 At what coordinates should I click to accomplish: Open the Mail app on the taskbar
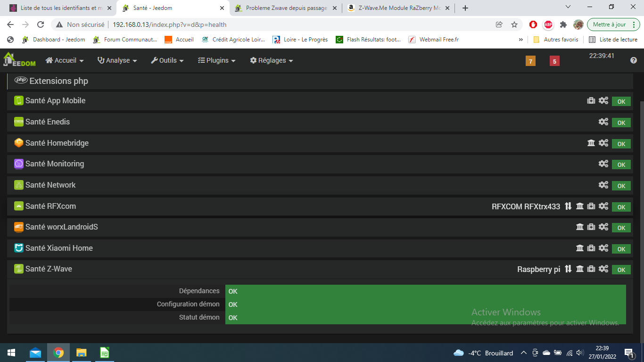point(35,353)
